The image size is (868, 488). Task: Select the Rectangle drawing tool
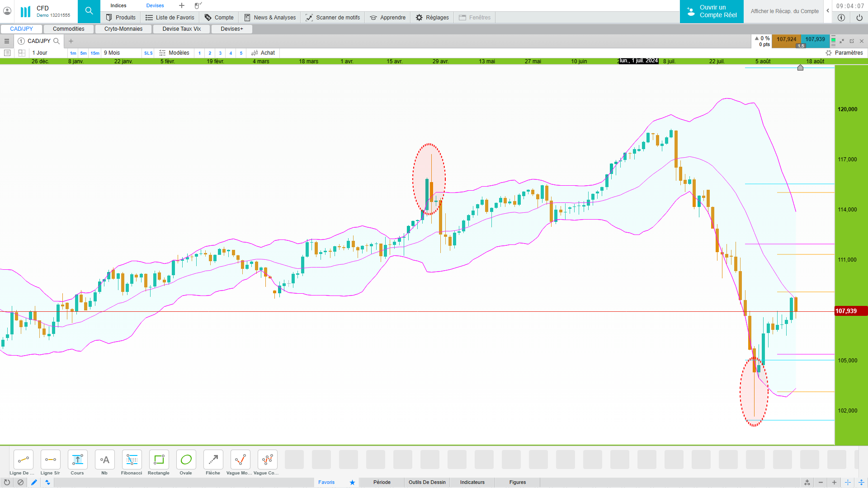coord(159,460)
